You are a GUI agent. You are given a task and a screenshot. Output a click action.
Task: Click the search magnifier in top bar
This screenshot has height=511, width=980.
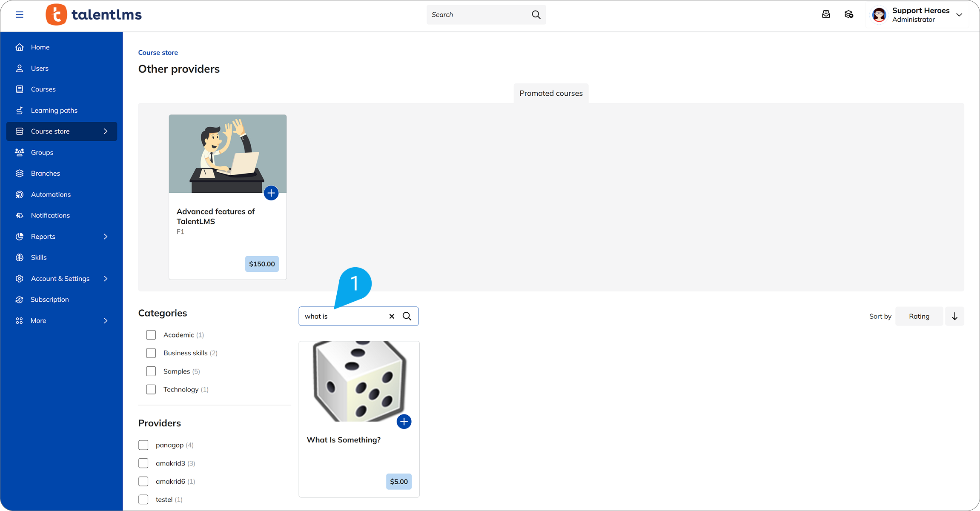536,14
